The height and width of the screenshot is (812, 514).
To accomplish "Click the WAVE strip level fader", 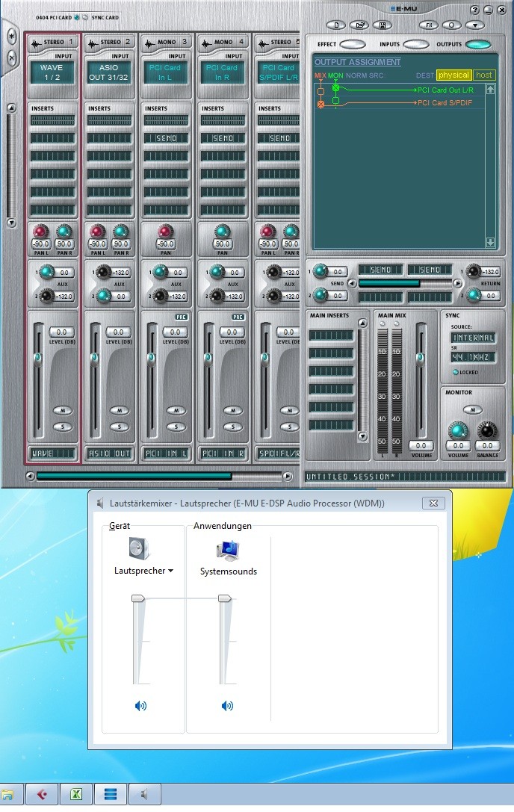I will coord(37,359).
